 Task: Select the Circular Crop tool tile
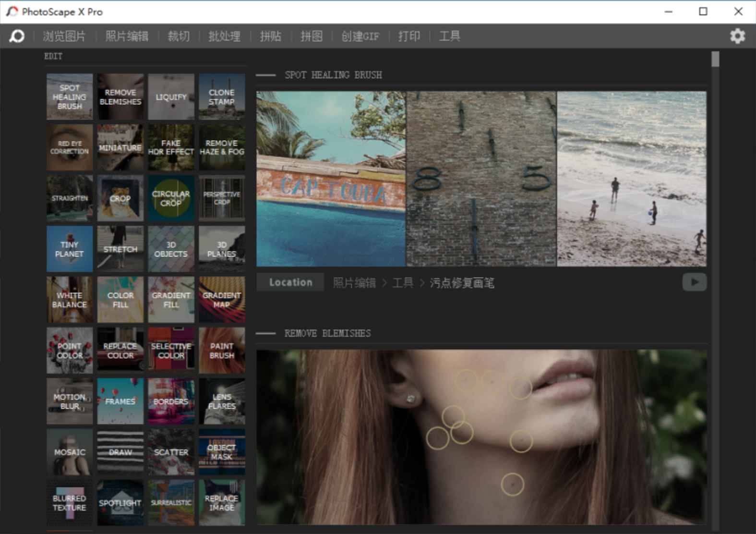coord(171,198)
